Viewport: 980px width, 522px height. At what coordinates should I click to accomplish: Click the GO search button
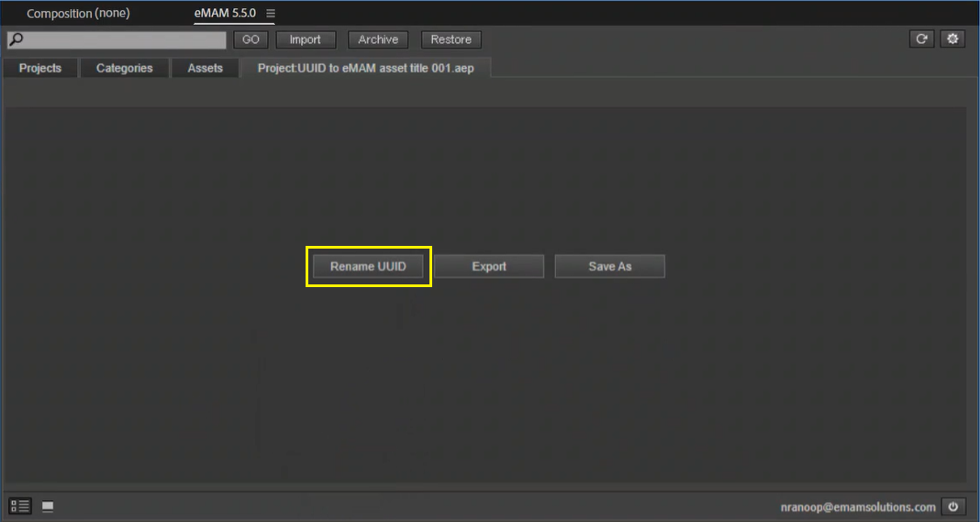[x=251, y=39]
